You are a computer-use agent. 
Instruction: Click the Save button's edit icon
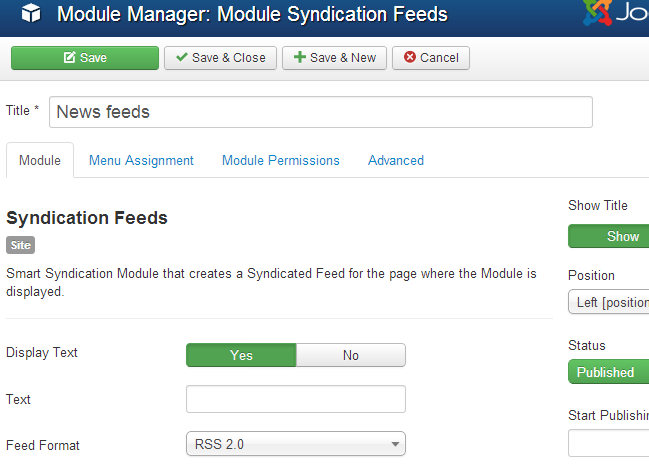pos(69,58)
